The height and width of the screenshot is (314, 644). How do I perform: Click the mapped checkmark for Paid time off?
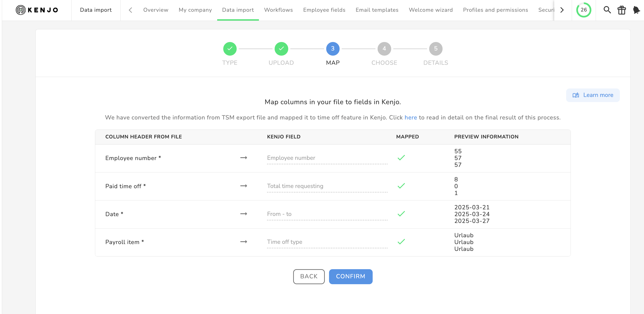point(401,186)
